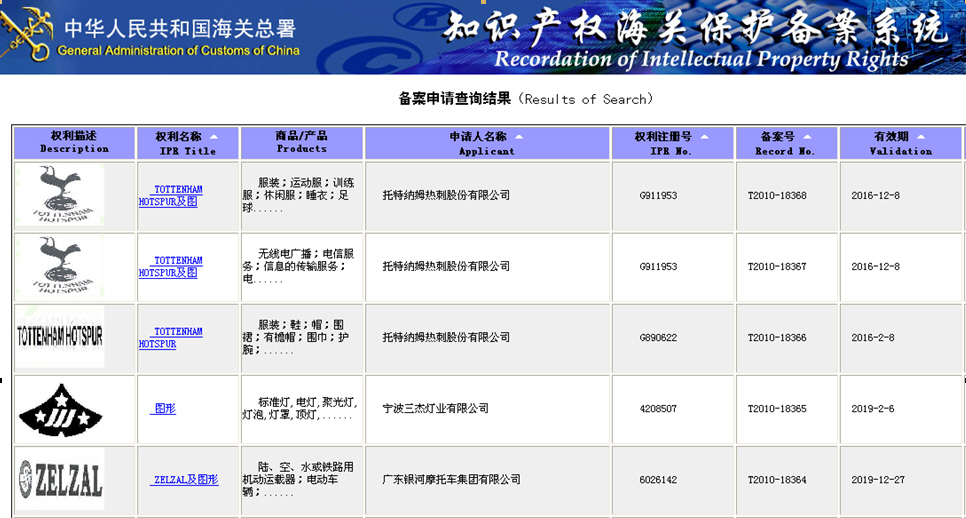The height and width of the screenshot is (518, 966).
Task: Click products cell 标准灯,电灯,聚光灯
Action: pos(300,408)
